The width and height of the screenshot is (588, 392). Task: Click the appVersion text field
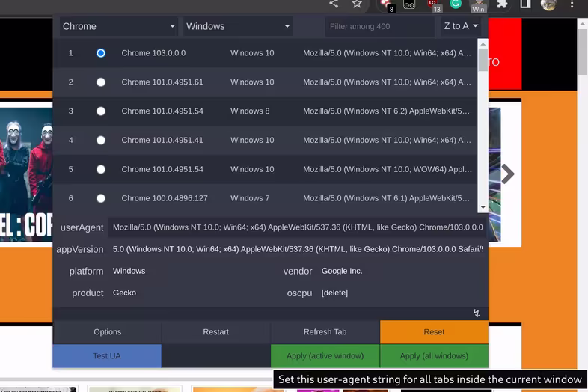(297, 249)
